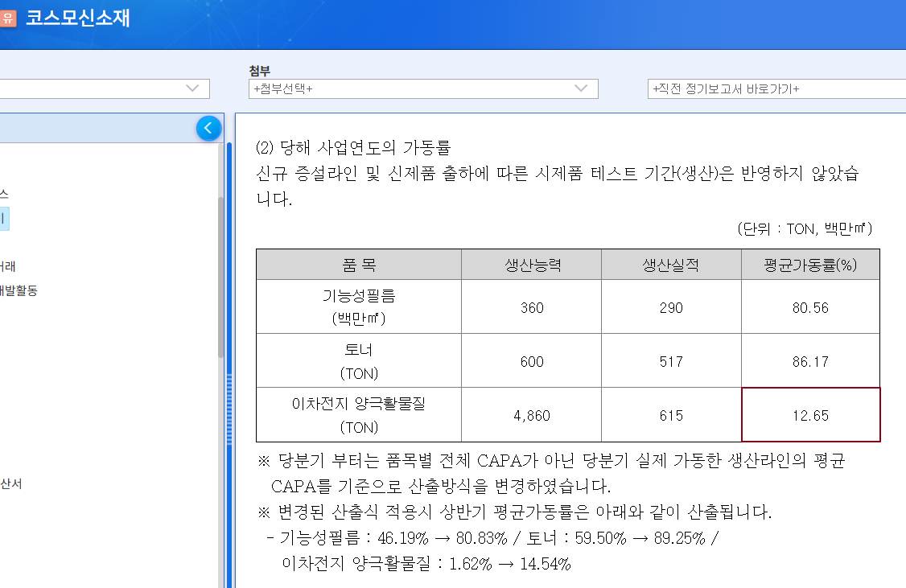Click the sidebar item ending in 래
Image resolution: width=906 pixels, height=588 pixels.
[x=6, y=265]
